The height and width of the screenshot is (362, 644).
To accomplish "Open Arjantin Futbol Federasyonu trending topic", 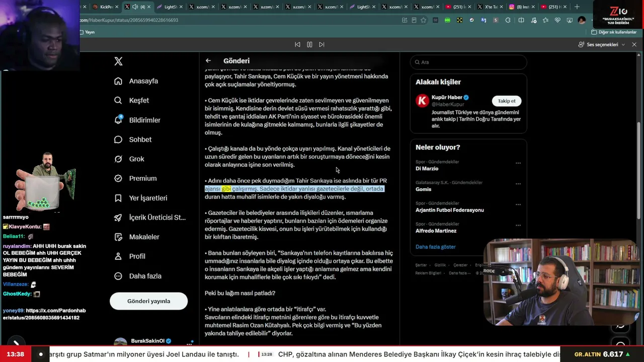I will [450, 210].
